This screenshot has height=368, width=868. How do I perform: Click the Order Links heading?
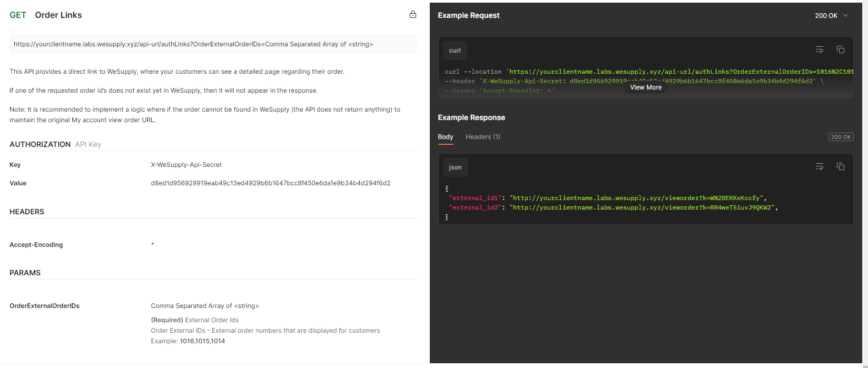click(58, 15)
